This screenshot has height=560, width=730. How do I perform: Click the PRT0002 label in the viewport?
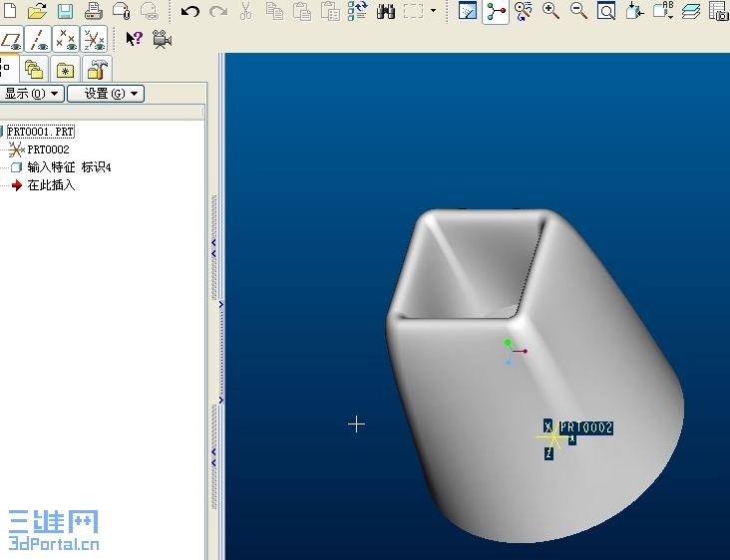(x=585, y=427)
